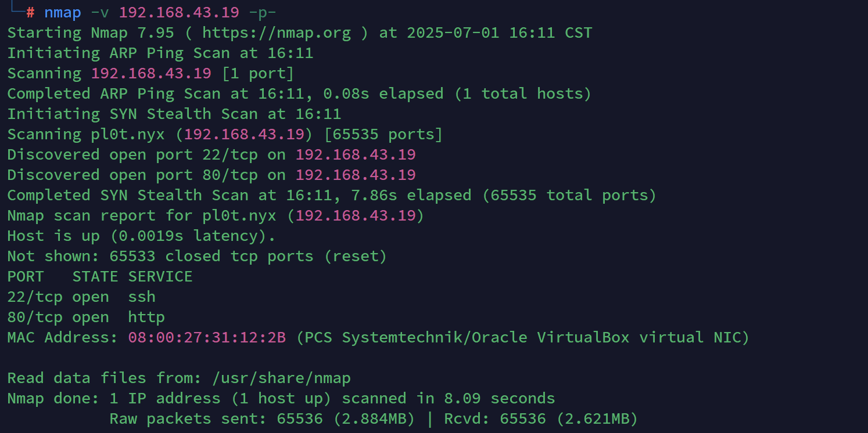Click the ssh service name in results
The width and height of the screenshot is (868, 433).
(x=142, y=297)
